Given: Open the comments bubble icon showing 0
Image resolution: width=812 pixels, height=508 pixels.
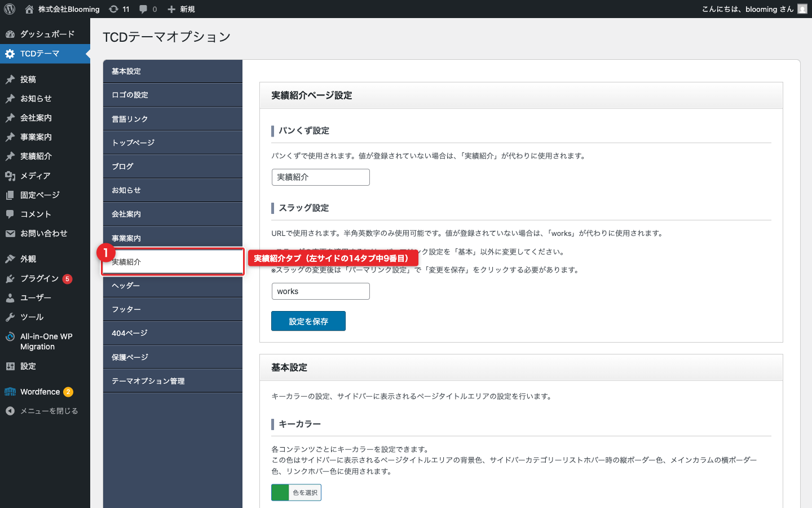Looking at the screenshot, I should (143, 9).
